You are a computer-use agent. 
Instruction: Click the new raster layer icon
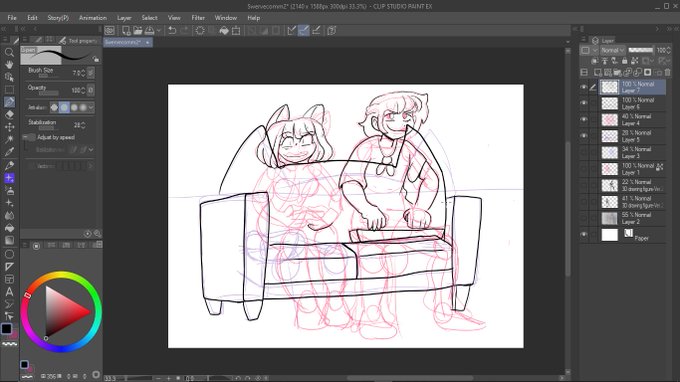point(598,72)
